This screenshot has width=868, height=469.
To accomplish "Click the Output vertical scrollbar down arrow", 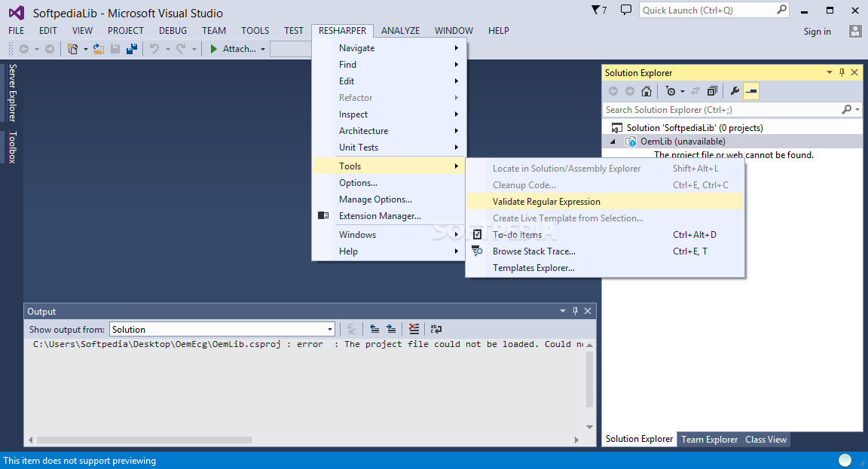I will 589,427.
